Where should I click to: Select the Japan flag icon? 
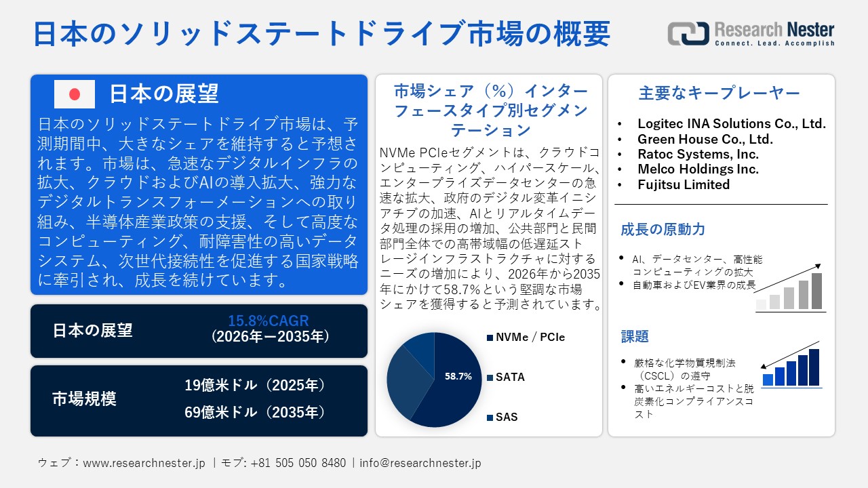tap(75, 94)
